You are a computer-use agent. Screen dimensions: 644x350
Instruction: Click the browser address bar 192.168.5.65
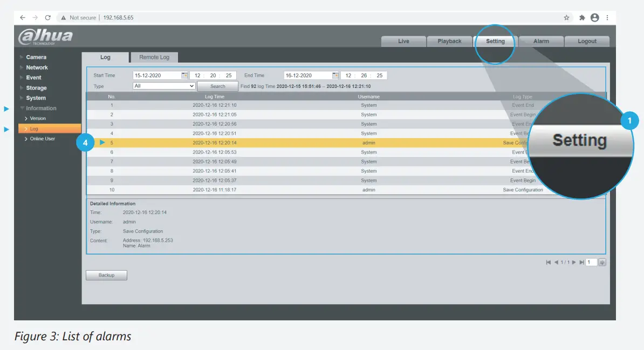[x=118, y=18]
